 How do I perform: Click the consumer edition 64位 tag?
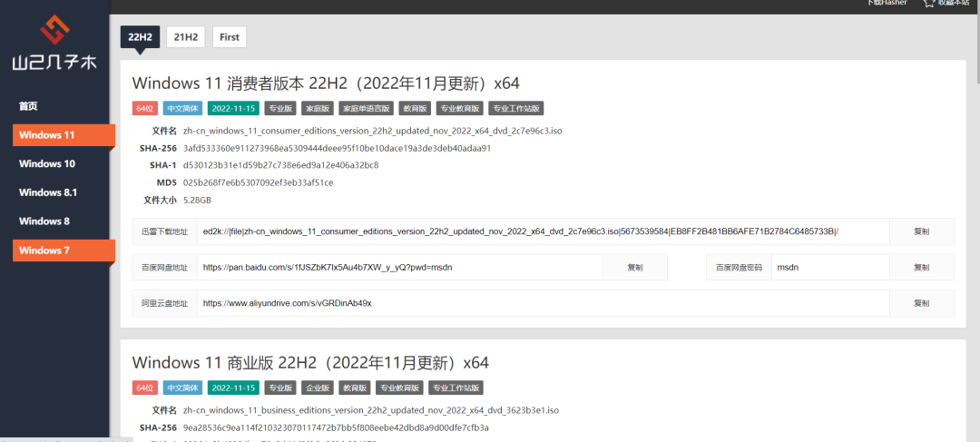pyautogui.click(x=144, y=108)
